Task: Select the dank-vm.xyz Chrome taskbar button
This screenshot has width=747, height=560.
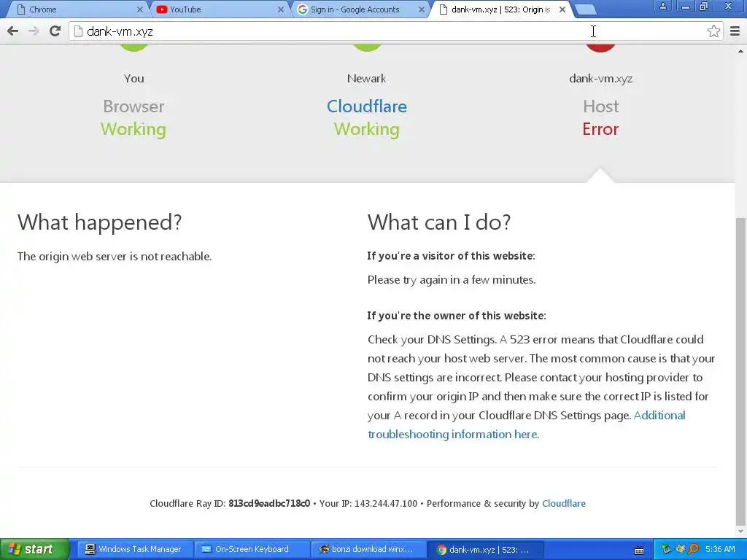Action: (485, 549)
